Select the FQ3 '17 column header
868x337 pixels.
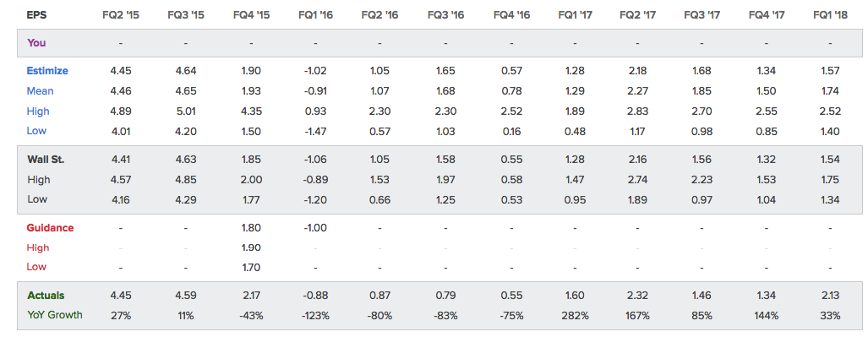point(701,15)
